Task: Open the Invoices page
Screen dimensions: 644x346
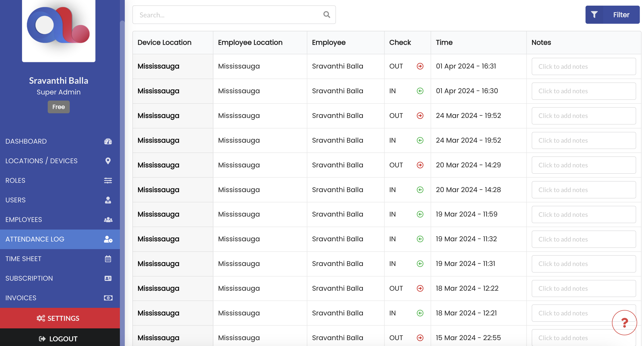Action: [x=60, y=298]
